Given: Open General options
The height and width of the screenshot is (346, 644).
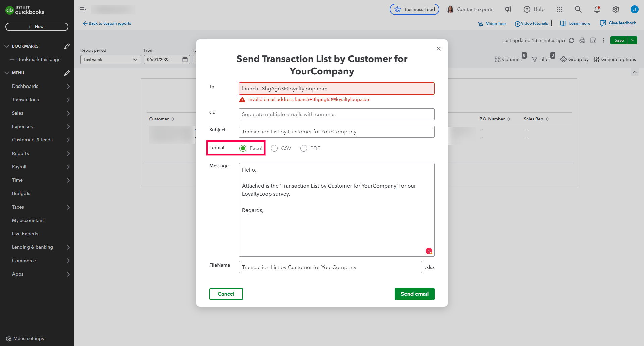Looking at the screenshot, I should click(x=615, y=59).
